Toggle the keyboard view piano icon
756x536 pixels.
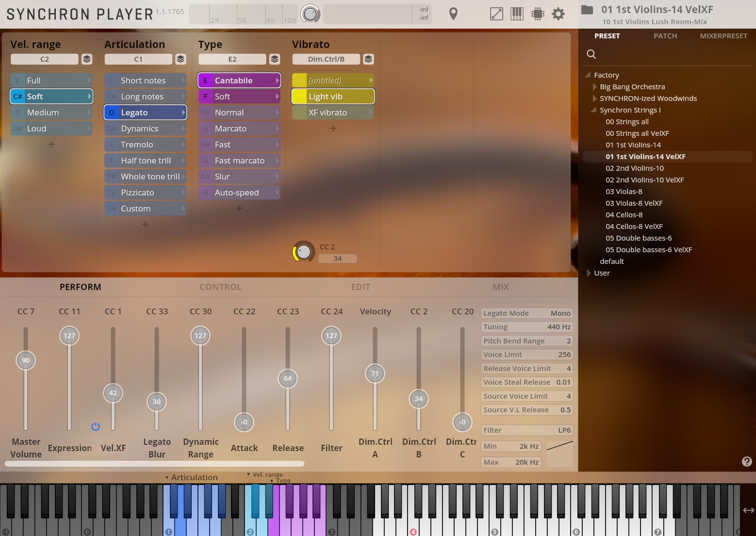click(x=517, y=14)
